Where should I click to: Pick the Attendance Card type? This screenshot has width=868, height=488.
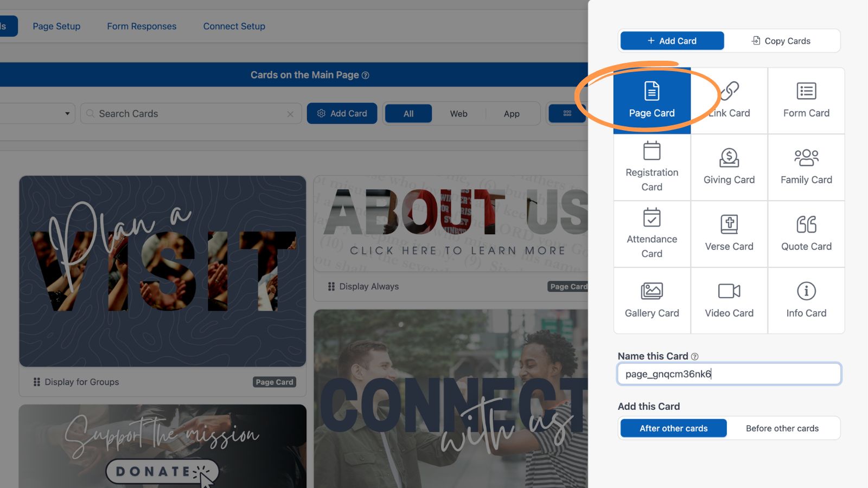tap(652, 234)
